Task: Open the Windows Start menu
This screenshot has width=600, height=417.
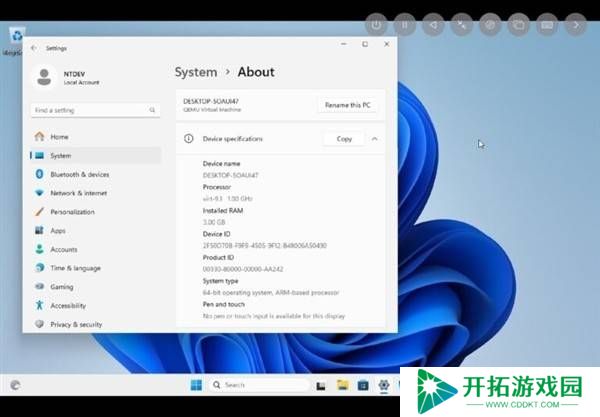Action: [196, 385]
